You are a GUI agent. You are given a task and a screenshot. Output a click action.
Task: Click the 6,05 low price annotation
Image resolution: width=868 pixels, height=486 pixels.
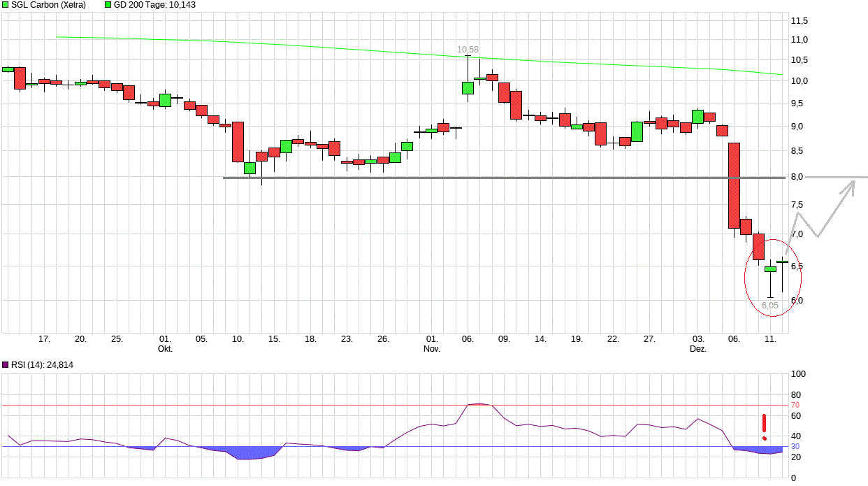click(x=769, y=306)
